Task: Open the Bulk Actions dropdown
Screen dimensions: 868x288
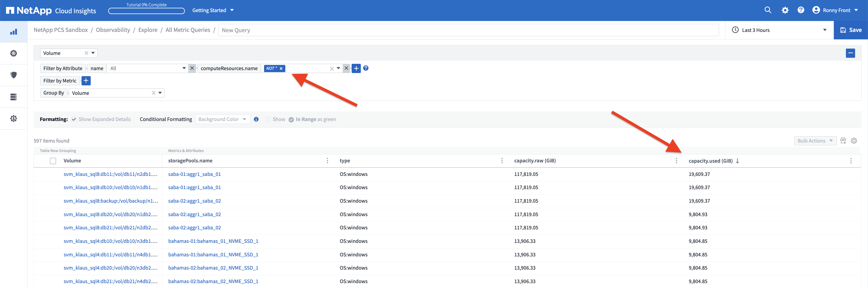Action: pos(815,141)
